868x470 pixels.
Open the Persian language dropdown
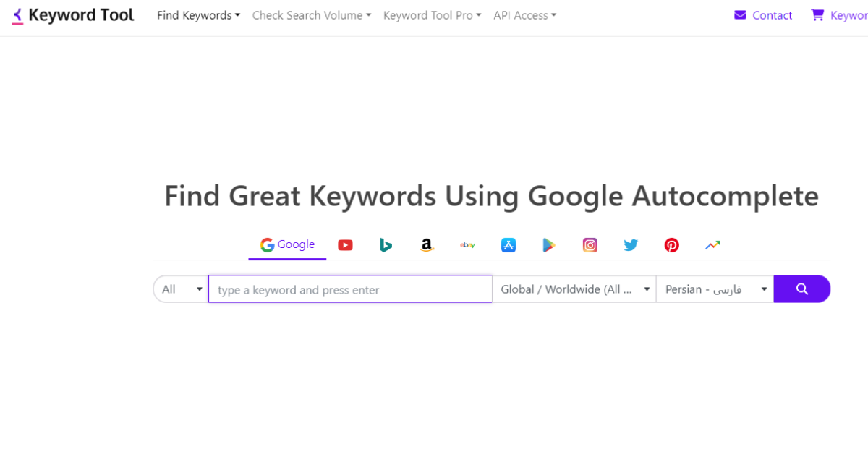click(x=715, y=289)
